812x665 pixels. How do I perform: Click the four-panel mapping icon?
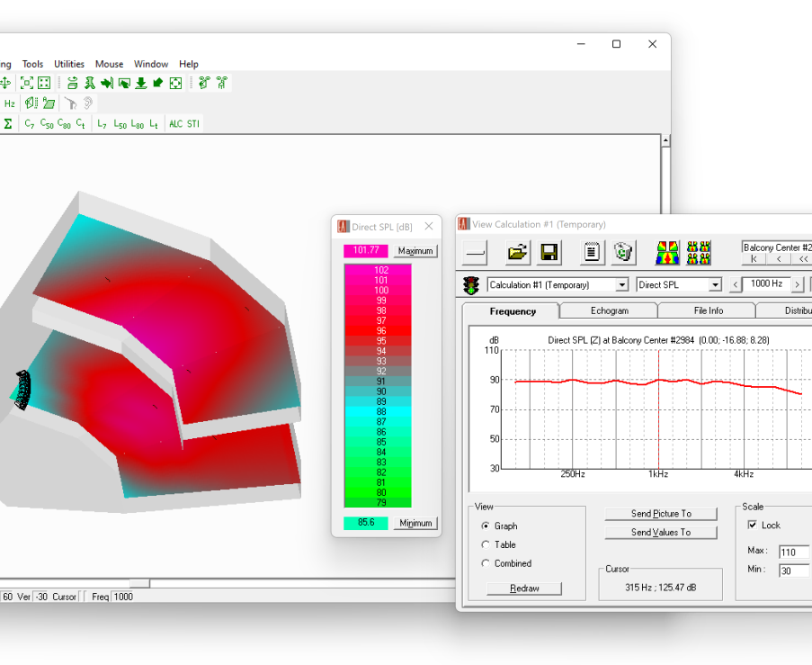tap(699, 253)
